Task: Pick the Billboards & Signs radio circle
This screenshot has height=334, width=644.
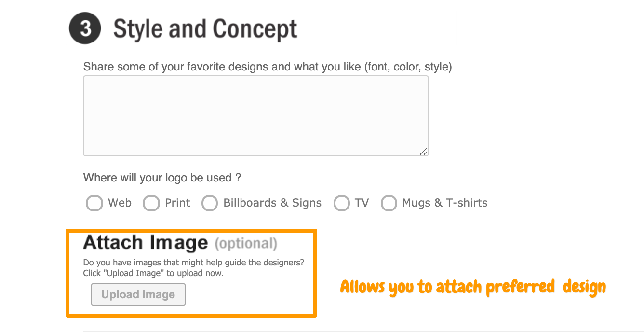Action: (x=210, y=203)
